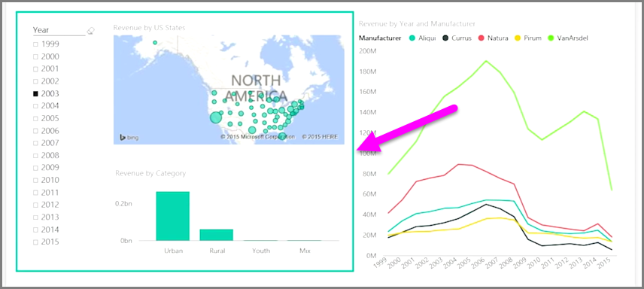
Task: Click the large California bubble on map
Action: [216, 117]
